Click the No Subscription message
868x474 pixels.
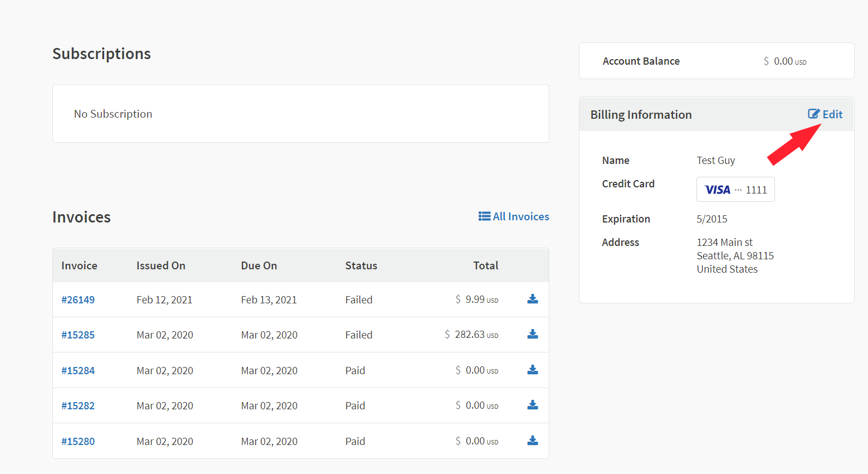[113, 114]
